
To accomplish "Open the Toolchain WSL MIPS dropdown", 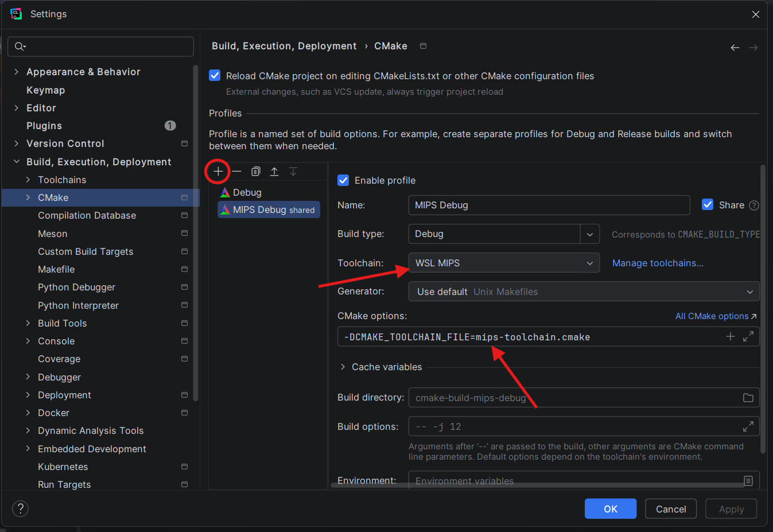I will click(504, 263).
